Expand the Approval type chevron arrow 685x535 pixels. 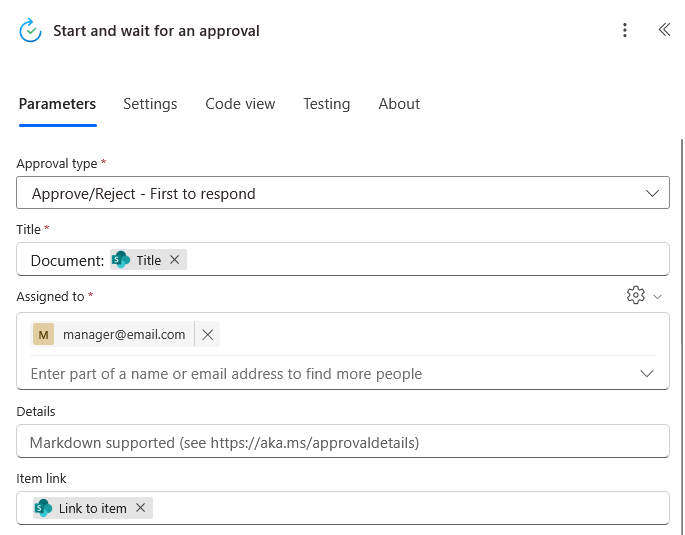pyautogui.click(x=652, y=193)
